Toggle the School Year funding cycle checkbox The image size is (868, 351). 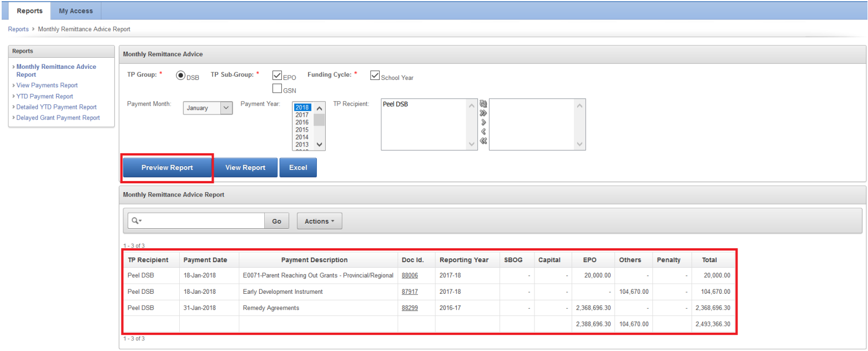tap(375, 76)
